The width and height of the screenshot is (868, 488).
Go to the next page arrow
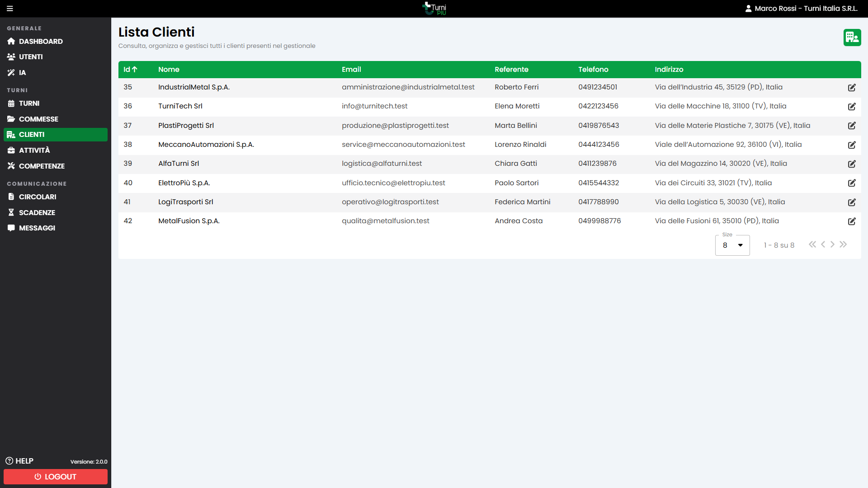pyautogui.click(x=832, y=244)
